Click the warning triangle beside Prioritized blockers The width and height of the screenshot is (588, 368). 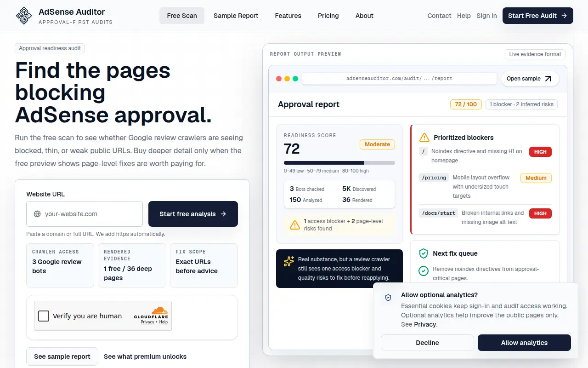pyautogui.click(x=424, y=138)
